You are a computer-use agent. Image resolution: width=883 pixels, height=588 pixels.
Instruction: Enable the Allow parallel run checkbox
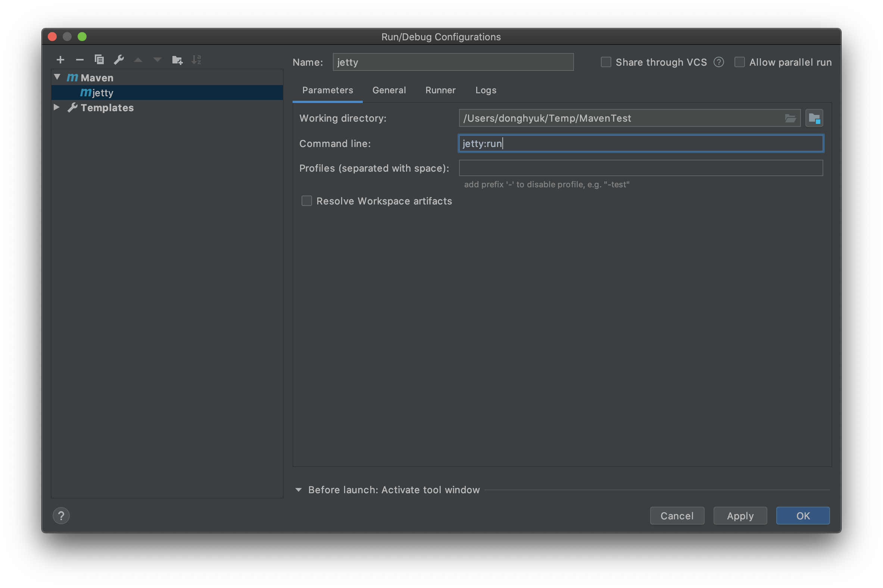(x=739, y=62)
